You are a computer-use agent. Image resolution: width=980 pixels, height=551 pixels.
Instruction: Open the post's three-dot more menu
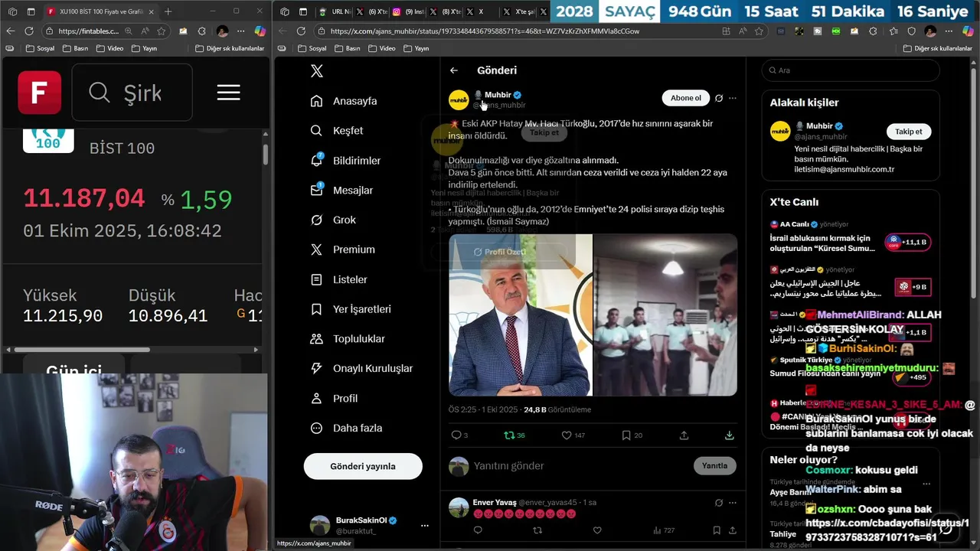[733, 98]
